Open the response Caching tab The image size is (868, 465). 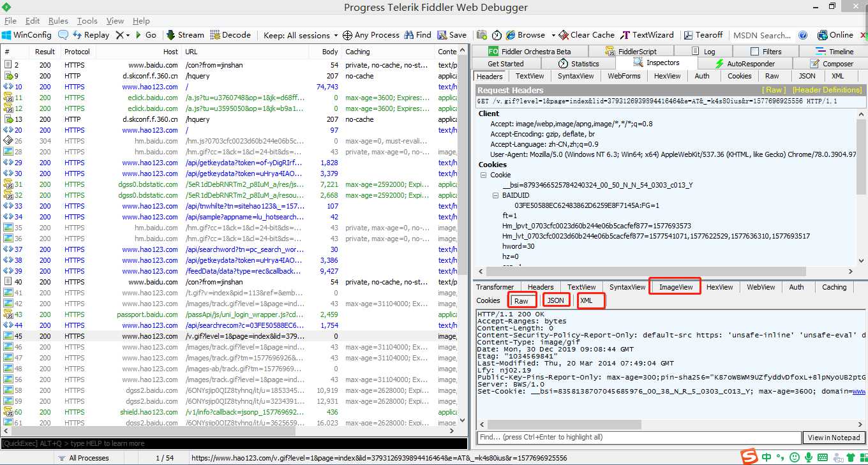pos(834,287)
